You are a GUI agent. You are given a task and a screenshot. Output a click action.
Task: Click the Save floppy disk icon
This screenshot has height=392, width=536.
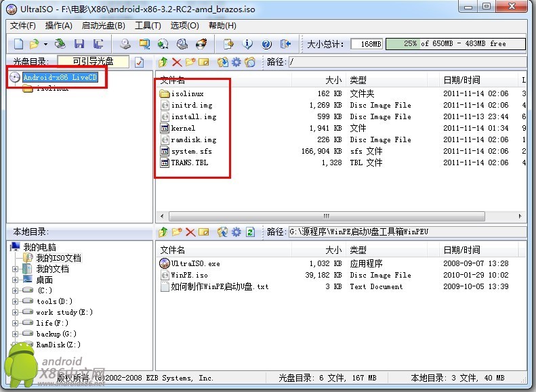tap(79, 44)
